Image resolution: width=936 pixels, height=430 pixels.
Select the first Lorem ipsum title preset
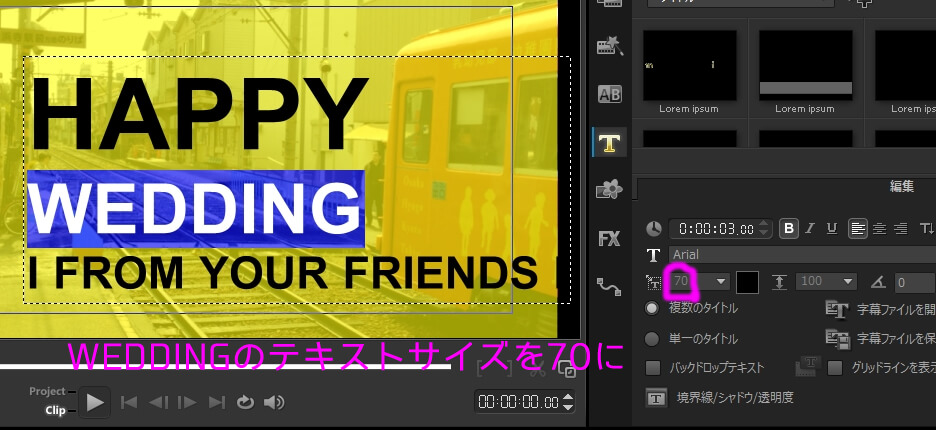[689, 66]
